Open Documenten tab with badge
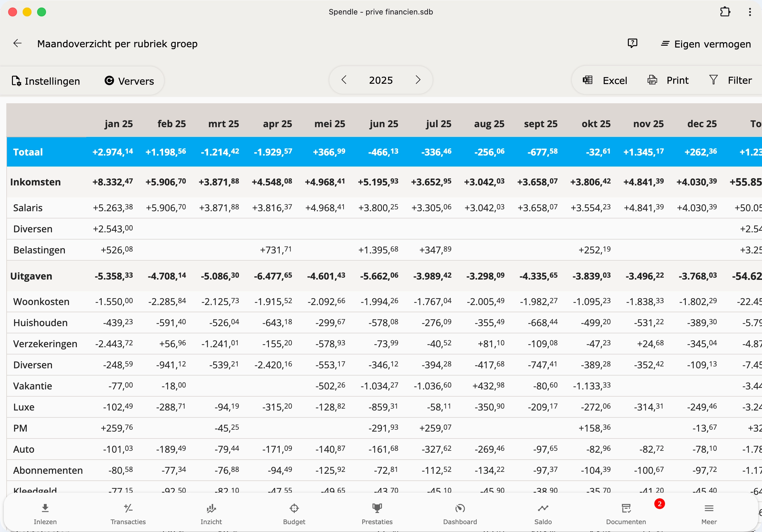The width and height of the screenshot is (762, 532). point(626,513)
